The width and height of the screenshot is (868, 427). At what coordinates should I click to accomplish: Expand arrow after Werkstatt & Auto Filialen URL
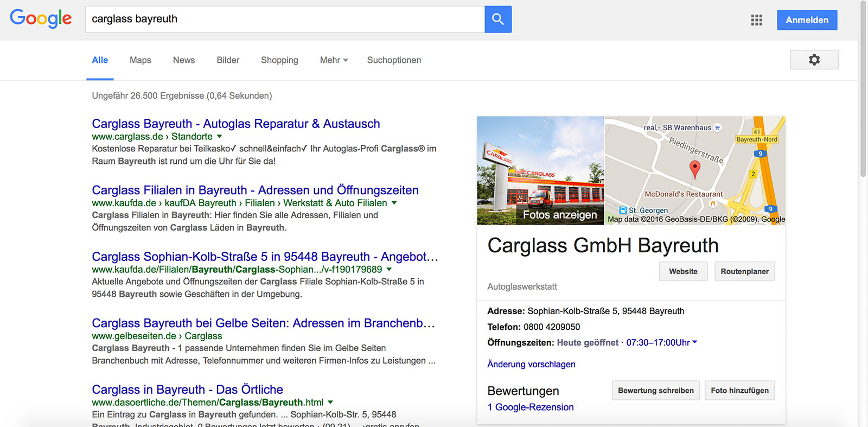394,203
